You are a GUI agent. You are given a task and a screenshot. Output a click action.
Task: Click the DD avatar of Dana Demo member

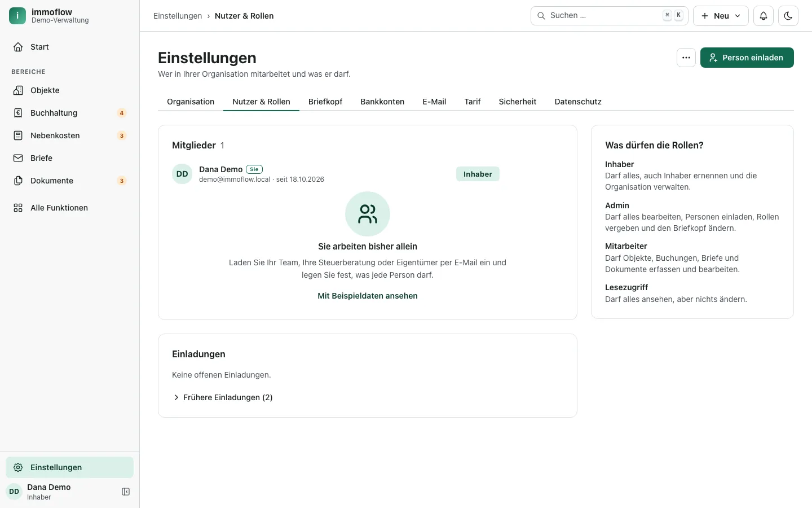pyautogui.click(x=182, y=174)
